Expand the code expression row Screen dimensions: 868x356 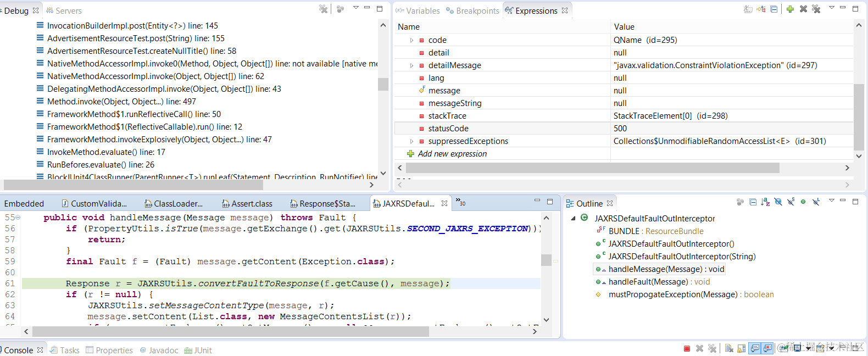click(x=411, y=40)
